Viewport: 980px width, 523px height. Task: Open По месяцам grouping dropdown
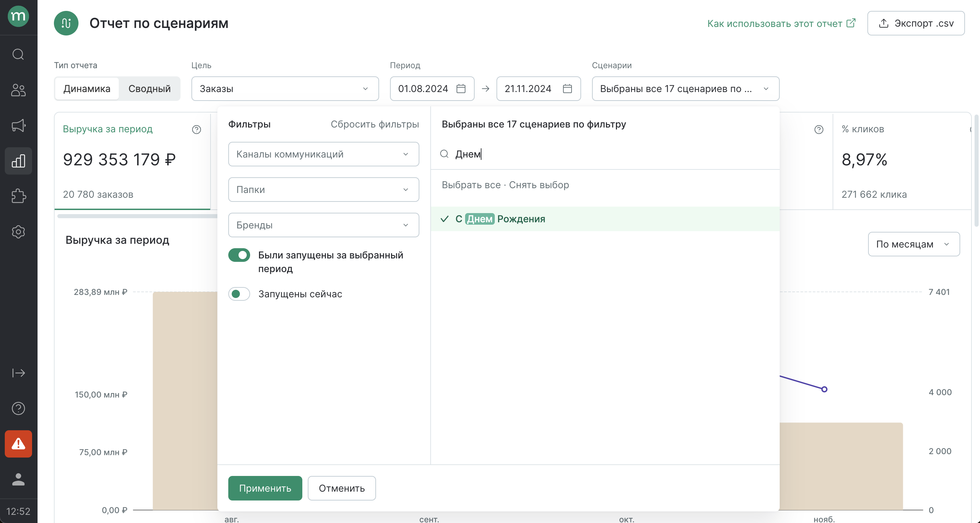(914, 244)
